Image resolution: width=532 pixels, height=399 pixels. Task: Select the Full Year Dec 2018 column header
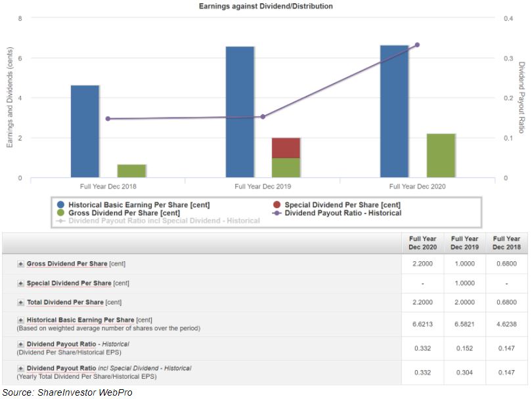tap(506, 243)
